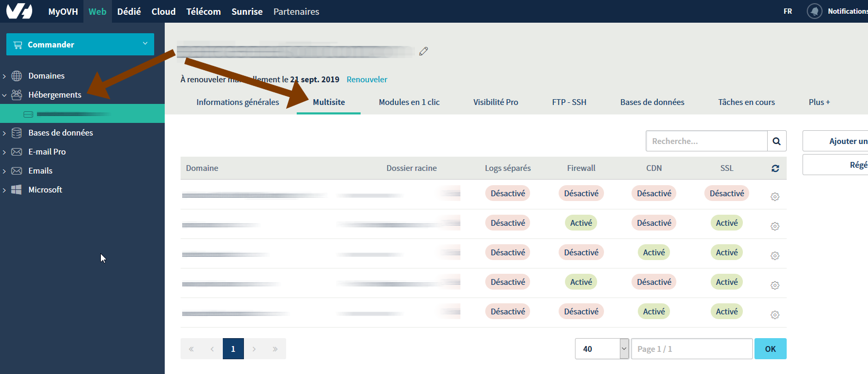The width and height of the screenshot is (868, 374).
Task: Click the Dossier racine column header
Action: (x=412, y=168)
